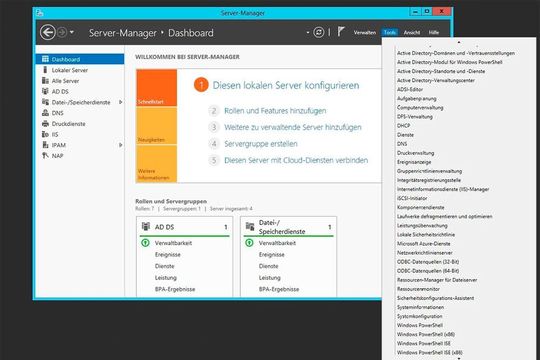Open the Tools menu
Viewport: 540px width, 360px height.
[x=390, y=32]
